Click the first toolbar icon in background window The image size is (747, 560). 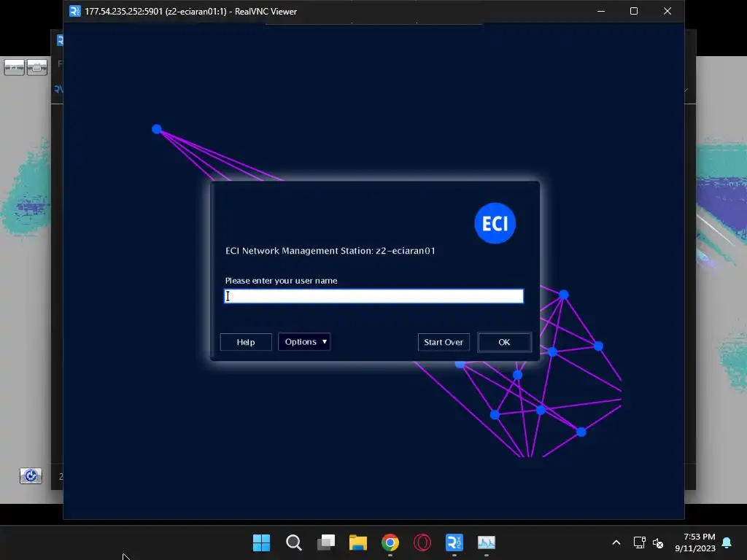[x=14, y=67]
